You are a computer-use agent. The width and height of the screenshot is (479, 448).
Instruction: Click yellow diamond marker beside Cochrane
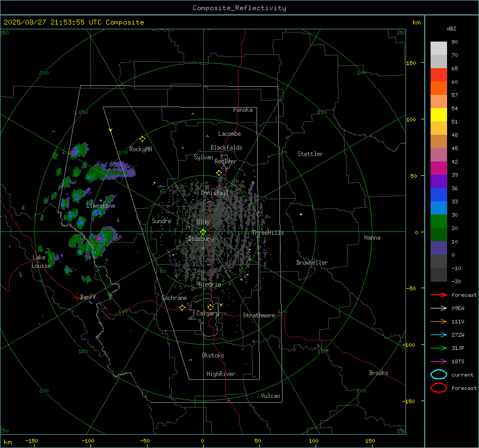pos(182,307)
